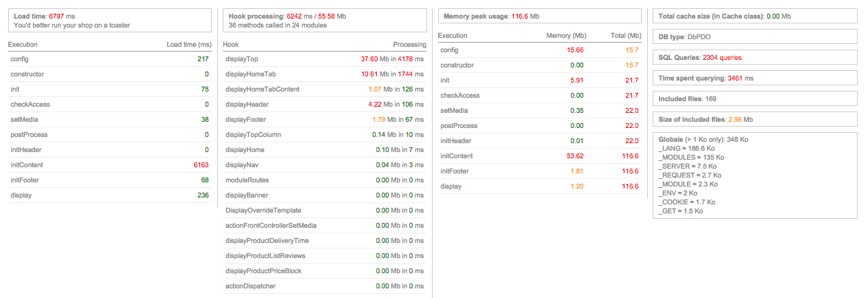The image size is (868, 298).
Task: Click the Hook processing summary box
Action: [325, 21]
